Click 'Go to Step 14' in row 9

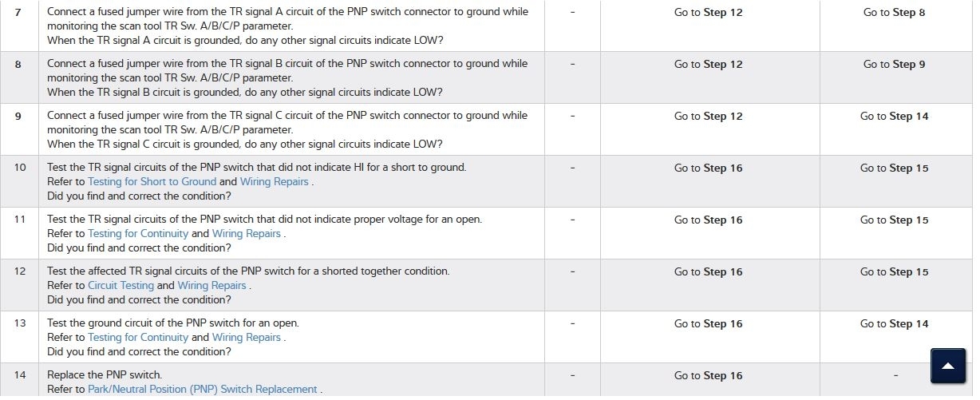click(x=894, y=117)
